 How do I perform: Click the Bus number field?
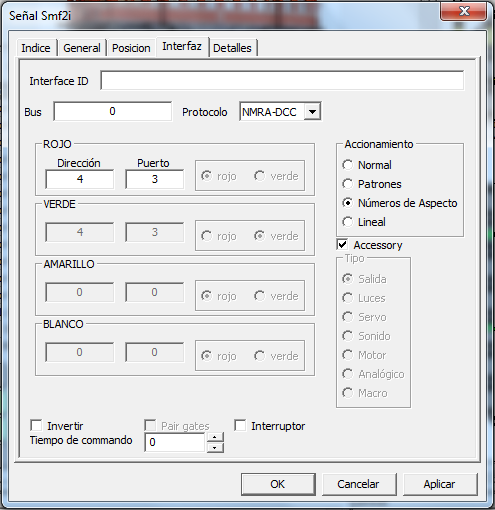point(113,111)
